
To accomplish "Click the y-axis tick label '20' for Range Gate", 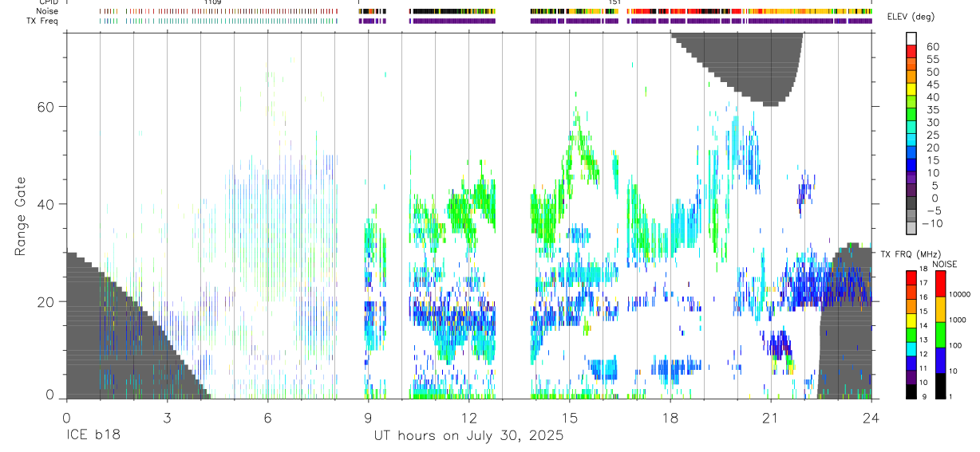I will (48, 301).
